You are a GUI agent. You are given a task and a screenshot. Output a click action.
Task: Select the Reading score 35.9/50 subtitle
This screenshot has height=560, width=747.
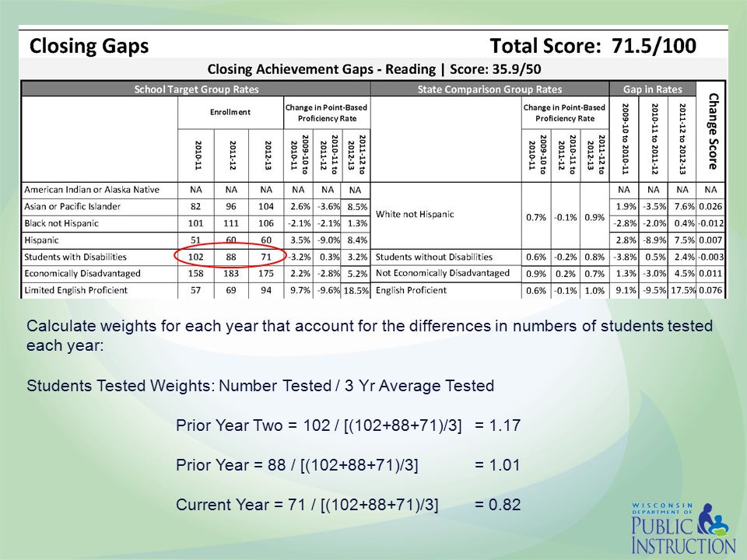click(374, 69)
